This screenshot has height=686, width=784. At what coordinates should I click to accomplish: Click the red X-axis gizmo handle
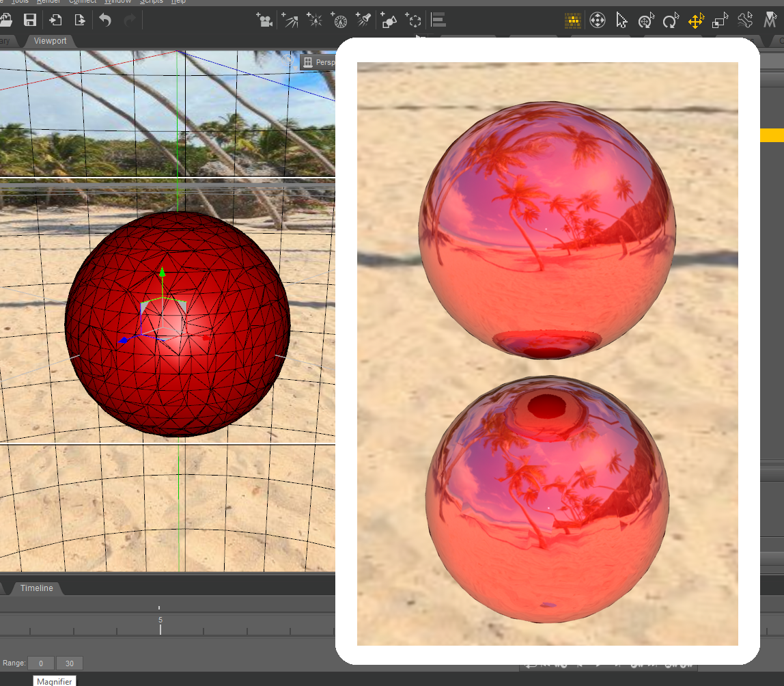click(206, 338)
